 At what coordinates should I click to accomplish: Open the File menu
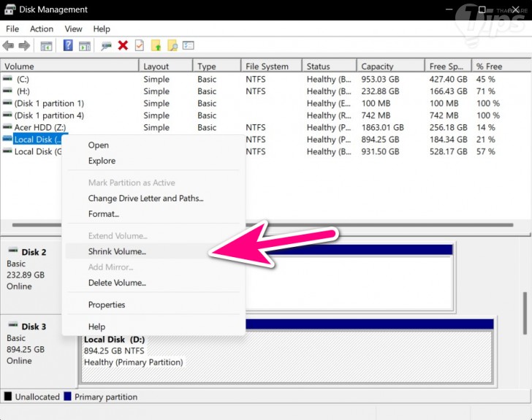pos(12,28)
